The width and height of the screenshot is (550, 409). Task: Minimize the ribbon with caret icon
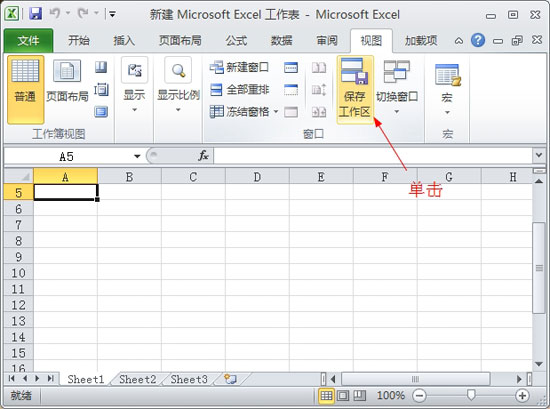pos(458,41)
